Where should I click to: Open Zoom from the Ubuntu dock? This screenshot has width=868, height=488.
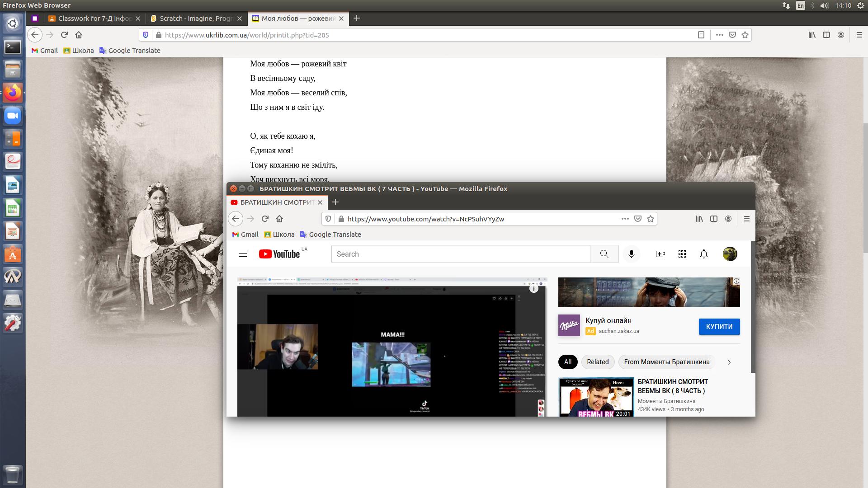[13, 116]
